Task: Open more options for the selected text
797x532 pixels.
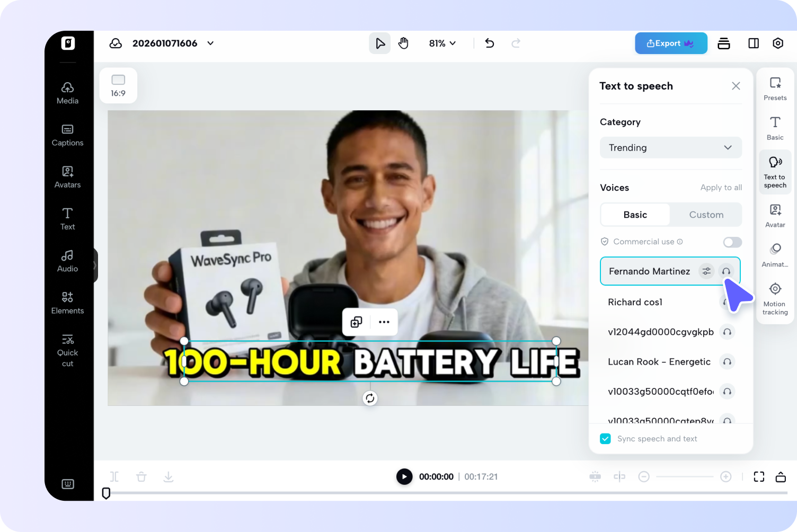Action: click(384, 322)
